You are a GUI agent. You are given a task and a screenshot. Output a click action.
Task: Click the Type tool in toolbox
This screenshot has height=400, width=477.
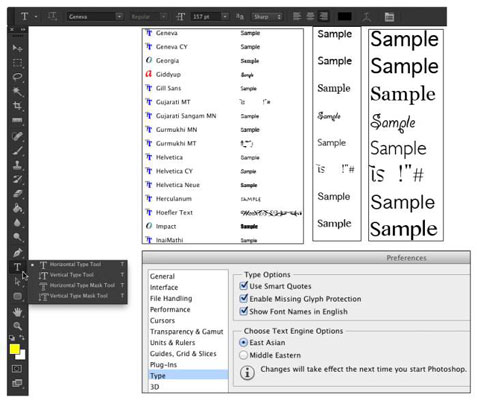coord(17,267)
